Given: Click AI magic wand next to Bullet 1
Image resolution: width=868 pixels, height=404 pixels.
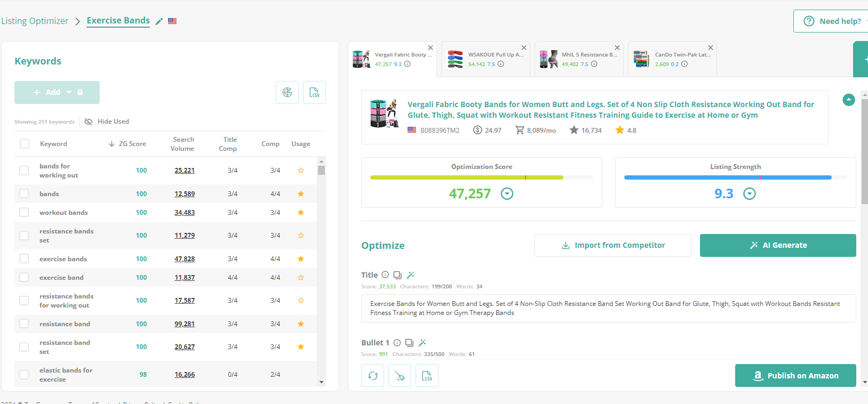Looking at the screenshot, I should [422, 343].
